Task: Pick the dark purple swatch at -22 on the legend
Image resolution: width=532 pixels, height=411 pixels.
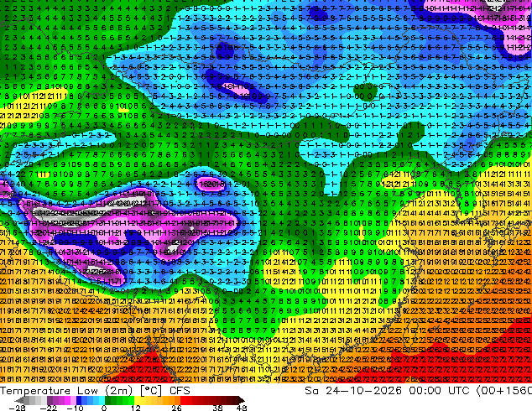Action: [x=50, y=400]
